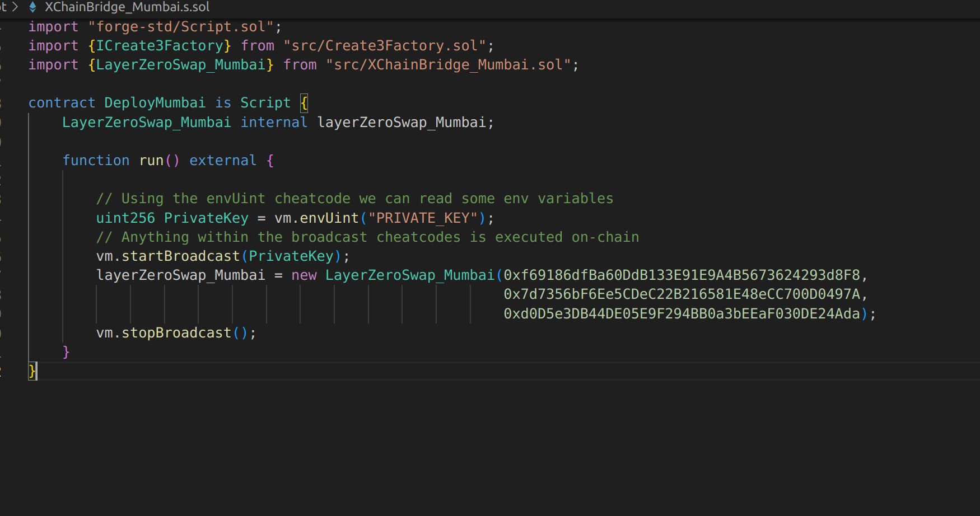Click the envUint call after vm
This screenshot has height=516, width=980.
click(x=329, y=218)
